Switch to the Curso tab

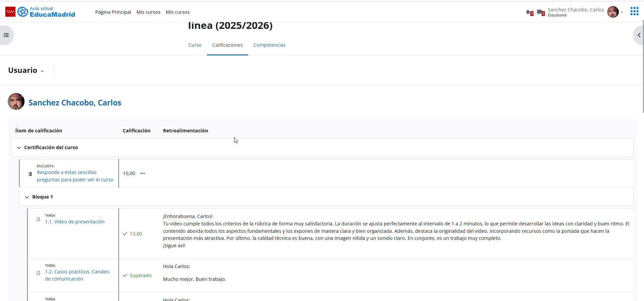click(195, 45)
